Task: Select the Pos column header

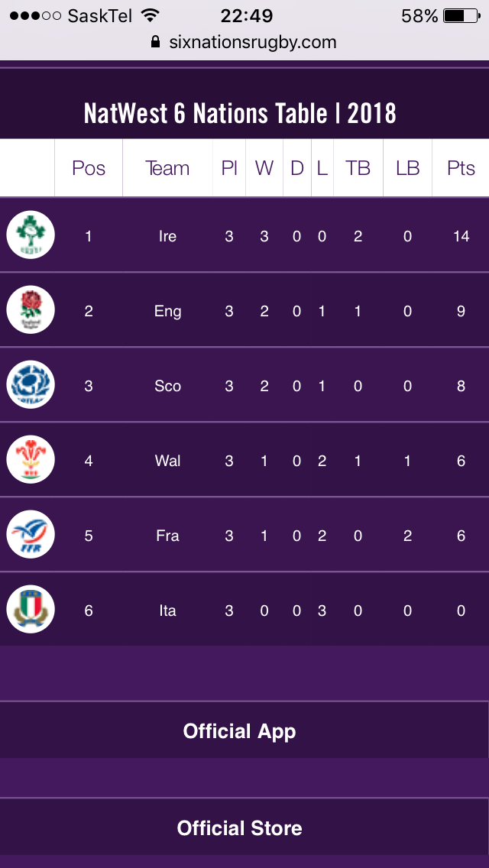Action: tap(89, 168)
